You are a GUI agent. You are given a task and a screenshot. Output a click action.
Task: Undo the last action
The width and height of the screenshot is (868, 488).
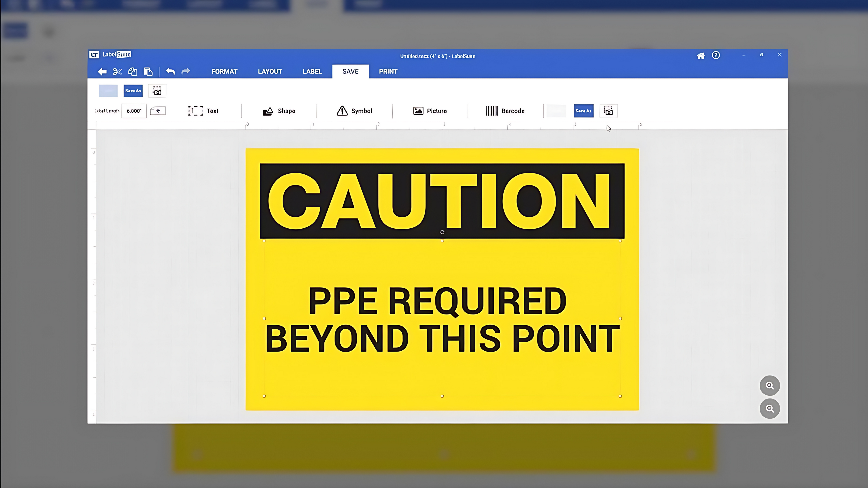click(170, 71)
